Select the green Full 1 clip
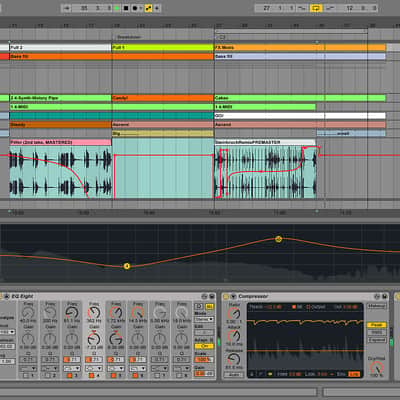 163,48
